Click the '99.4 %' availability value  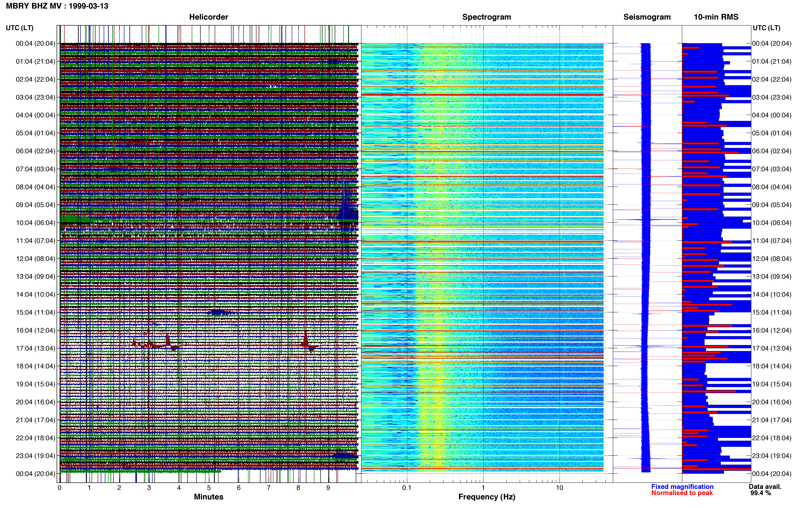pyautogui.click(x=761, y=493)
